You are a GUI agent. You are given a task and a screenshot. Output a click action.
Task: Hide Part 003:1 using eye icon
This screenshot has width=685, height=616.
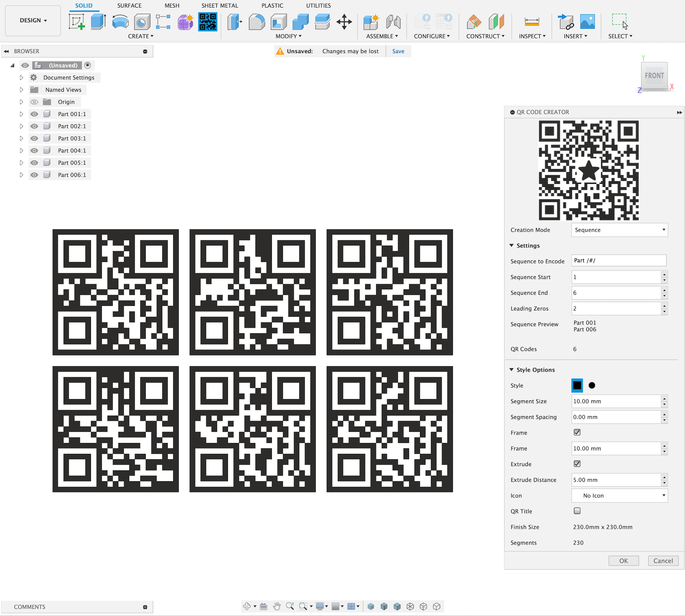click(x=34, y=138)
